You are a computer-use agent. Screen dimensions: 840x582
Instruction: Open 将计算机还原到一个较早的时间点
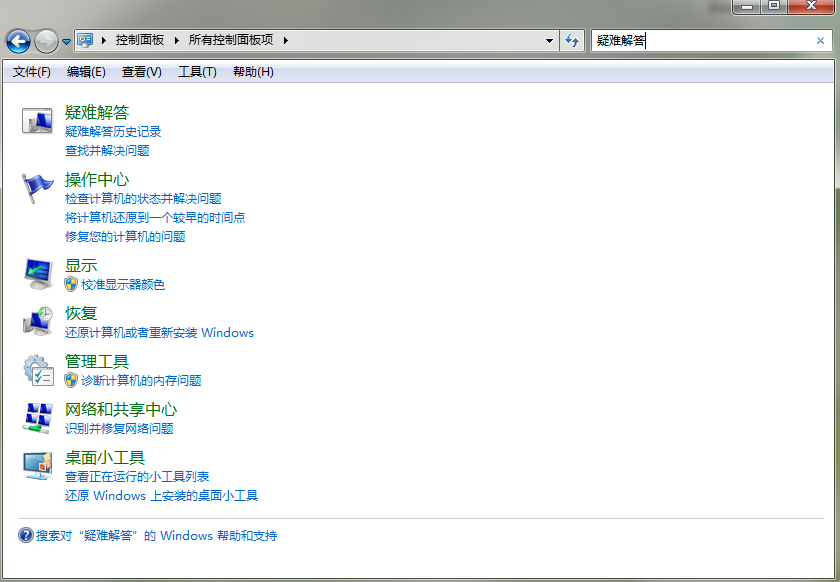pyautogui.click(x=155, y=218)
